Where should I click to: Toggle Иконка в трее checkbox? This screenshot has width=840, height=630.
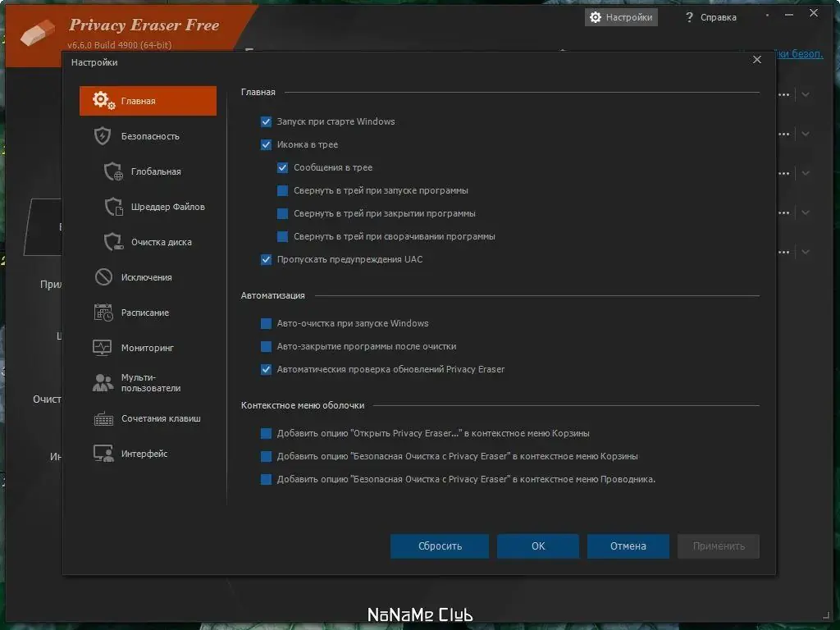tap(267, 144)
